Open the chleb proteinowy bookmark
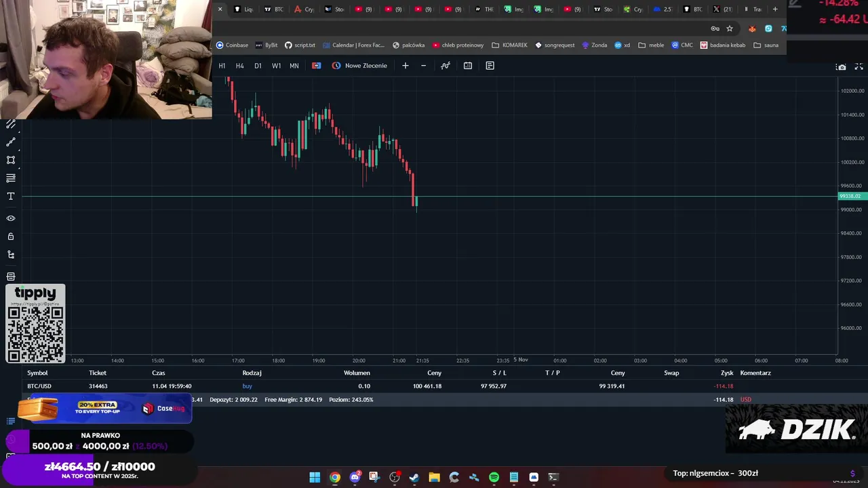 [x=458, y=45]
